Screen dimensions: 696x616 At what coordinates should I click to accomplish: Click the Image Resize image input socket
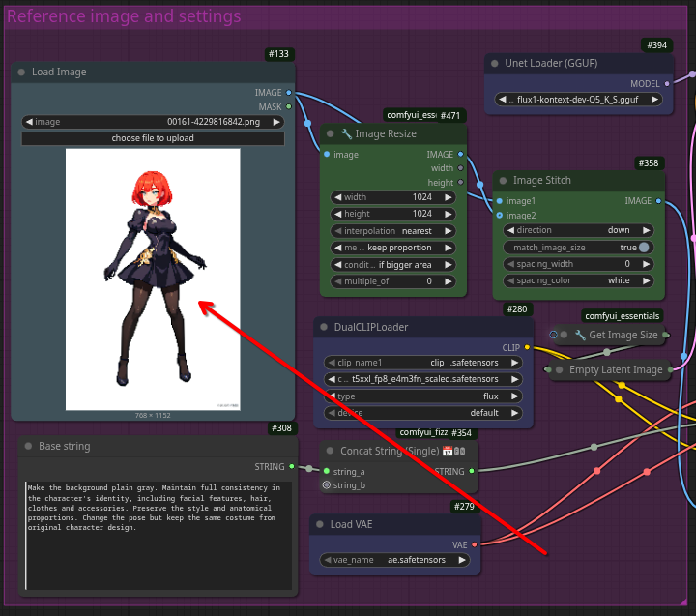(x=327, y=154)
